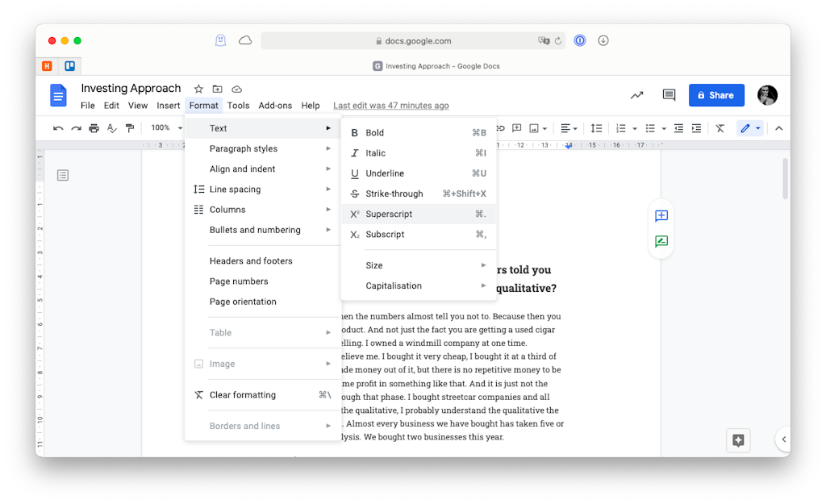Click the document activity trend icon
Image resolution: width=826 pixels, height=504 pixels.
(636, 94)
